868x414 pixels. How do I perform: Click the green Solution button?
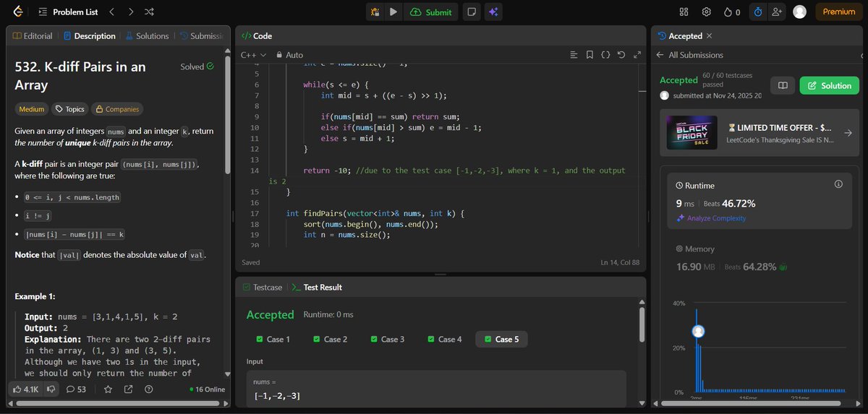830,85
